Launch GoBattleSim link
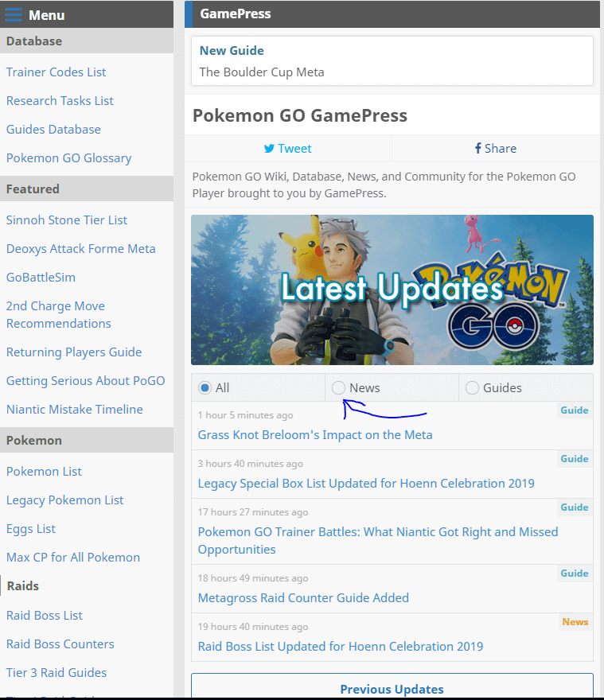Viewport: 604px width, 700px height. pyautogui.click(x=41, y=278)
